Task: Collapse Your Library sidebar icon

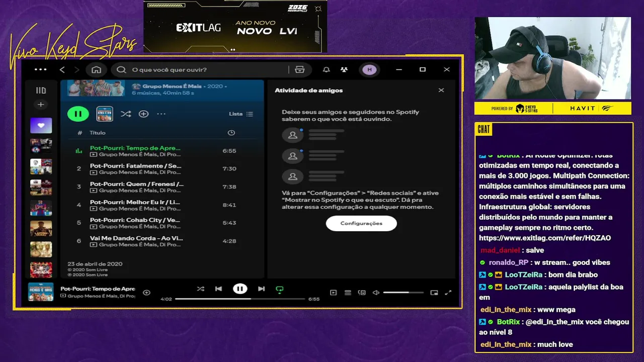Action: click(41, 90)
